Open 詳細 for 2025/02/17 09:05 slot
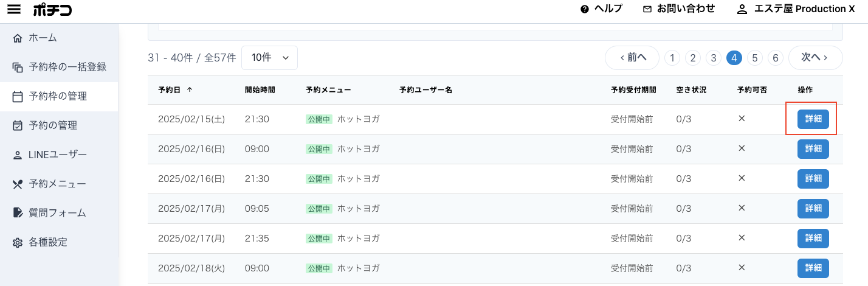Screen dimensions: 868x286 click(x=813, y=209)
